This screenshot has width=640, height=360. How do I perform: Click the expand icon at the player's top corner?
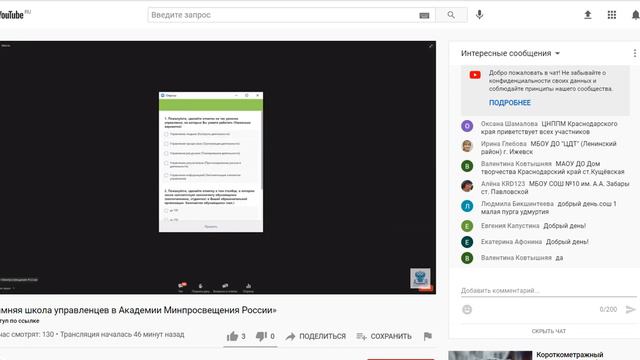(431, 46)
